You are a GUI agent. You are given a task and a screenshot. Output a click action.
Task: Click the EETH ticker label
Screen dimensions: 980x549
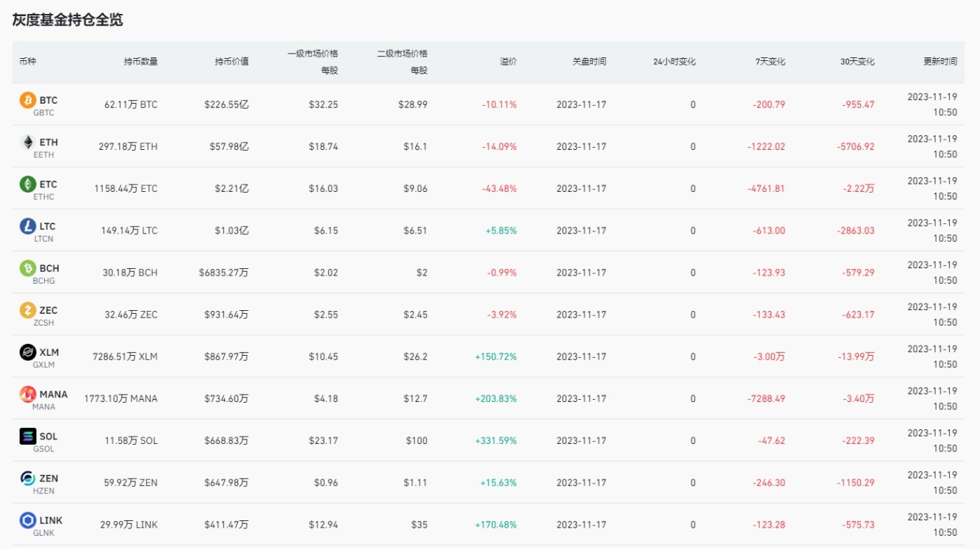tap(43, 155)
